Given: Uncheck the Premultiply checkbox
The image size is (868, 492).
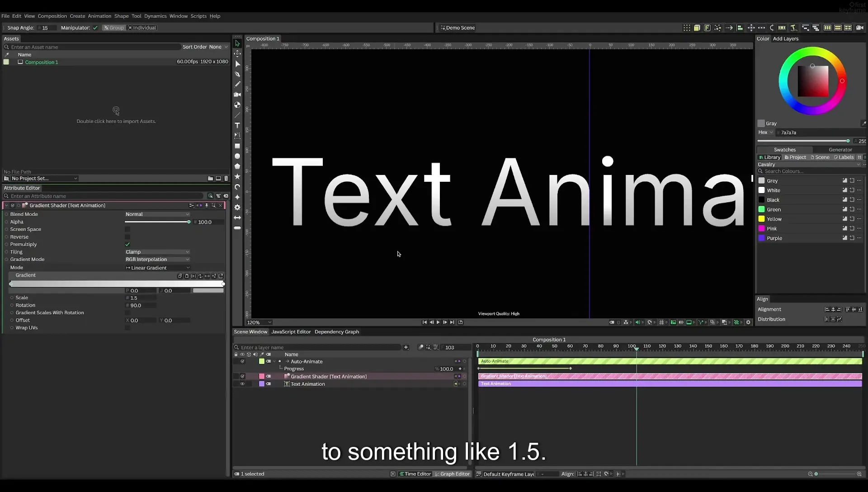Looking at the screenshot, I should coord(127,244).
